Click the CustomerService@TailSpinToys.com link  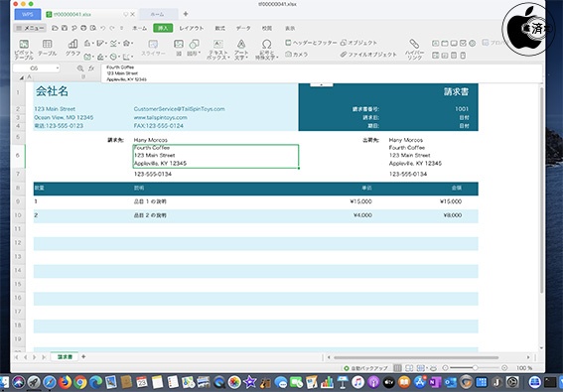179,109
